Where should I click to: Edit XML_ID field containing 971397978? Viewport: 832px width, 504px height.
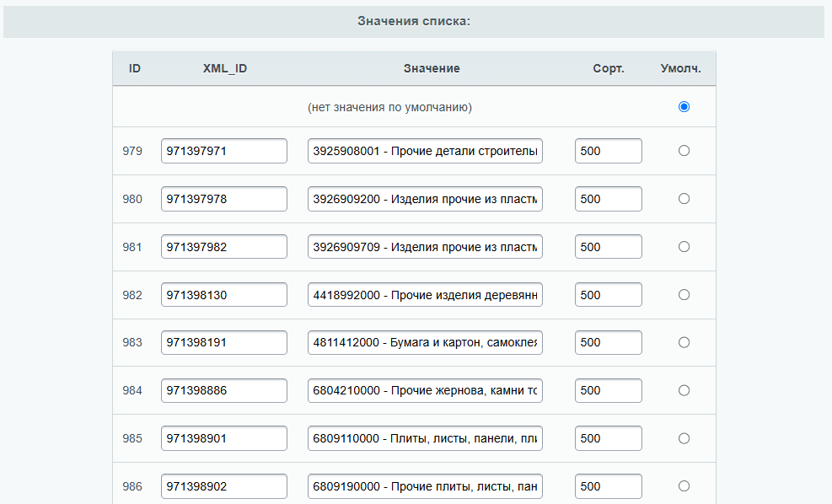[x=224, y=199]
